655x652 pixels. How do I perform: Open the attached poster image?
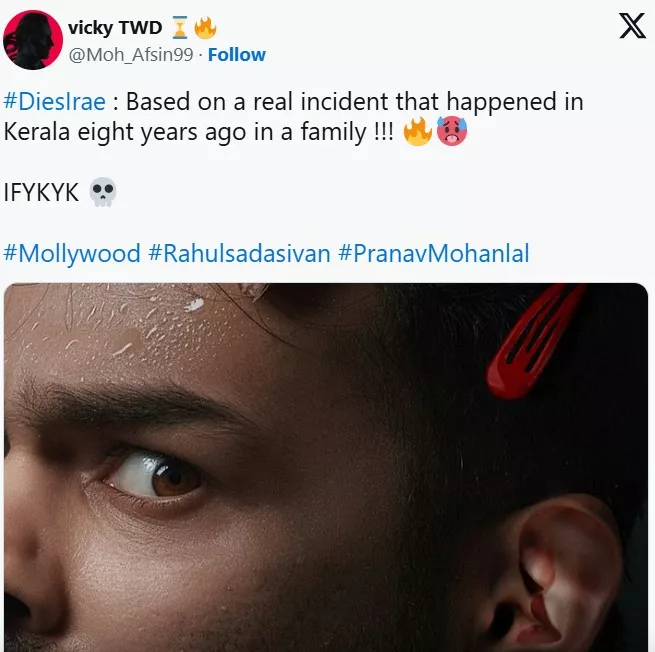coord(326,467)
